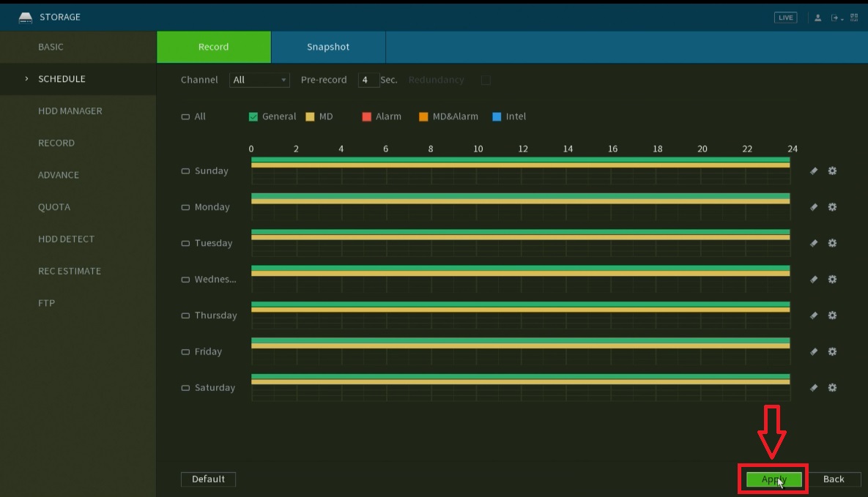Screen dimensions: 868x497
Task: Enable the Redundancy checkbox
Action: click(486, 80)
